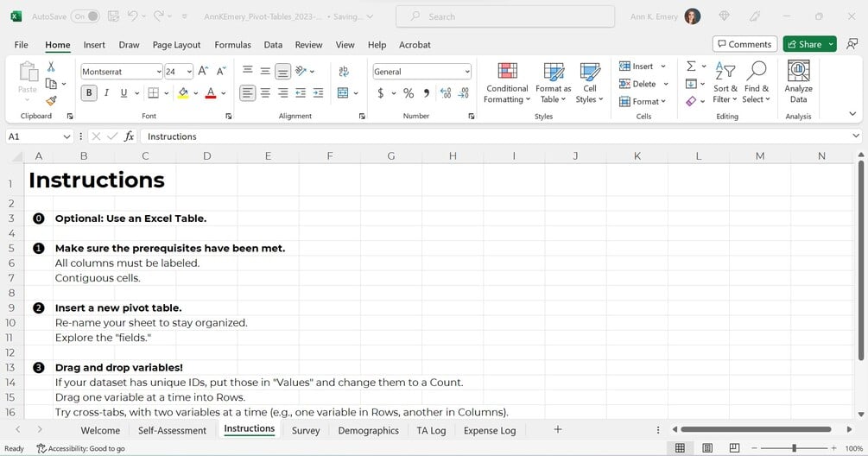Click the green Share button

pyautogui.click(x=805, y=44)
